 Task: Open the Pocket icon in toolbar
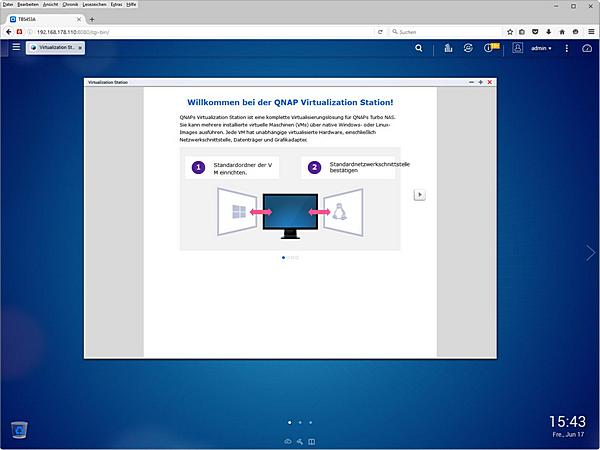pos(535,32)
